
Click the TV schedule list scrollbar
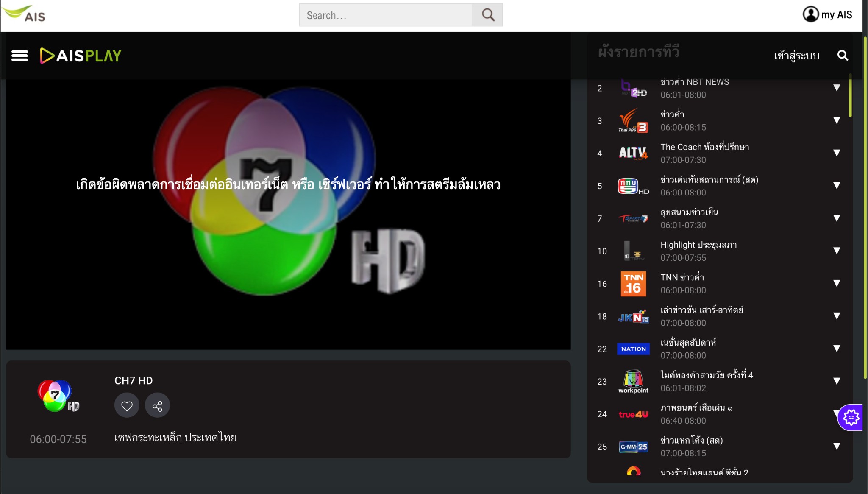point(850,95)
